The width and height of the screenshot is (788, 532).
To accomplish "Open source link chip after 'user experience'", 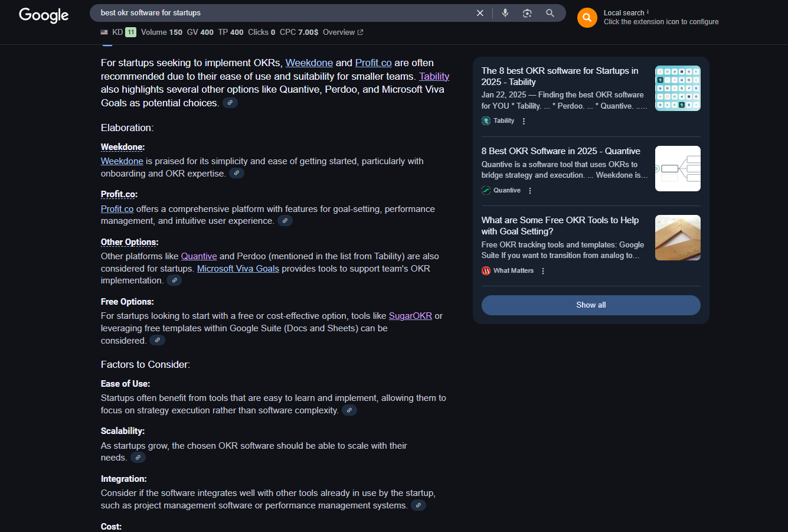I will (x=285, y=221).
